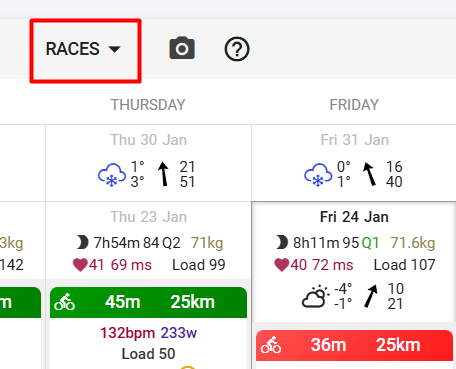Select the THURSDAY column header
Screen dimensions: 456x369
(148, 105)
